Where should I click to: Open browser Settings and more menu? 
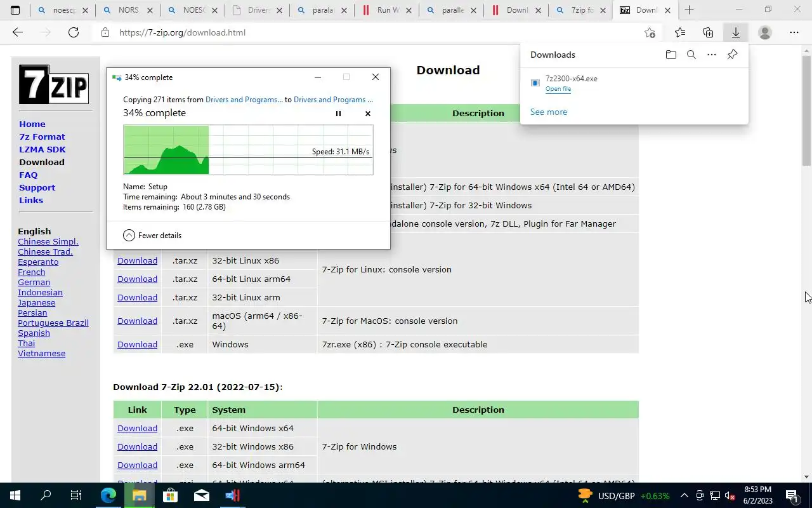794,32
